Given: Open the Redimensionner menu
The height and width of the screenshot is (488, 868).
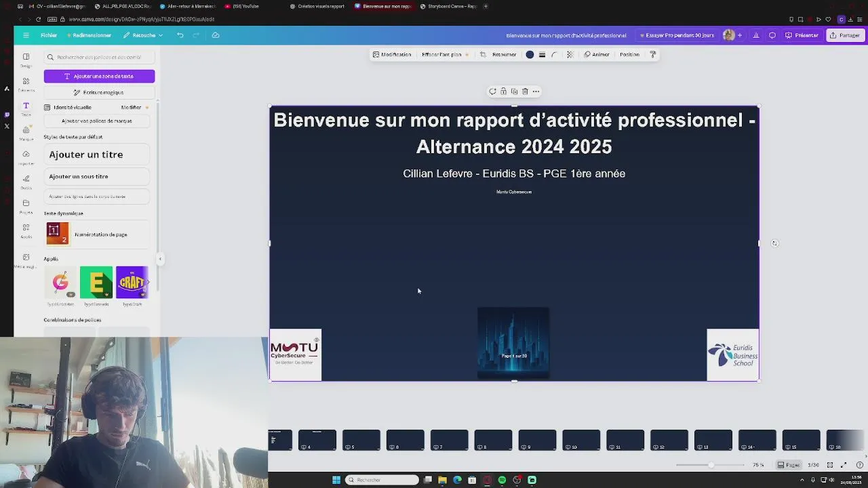Looking at the screenshot, I should pyautogui.click(x=88, y=35).
